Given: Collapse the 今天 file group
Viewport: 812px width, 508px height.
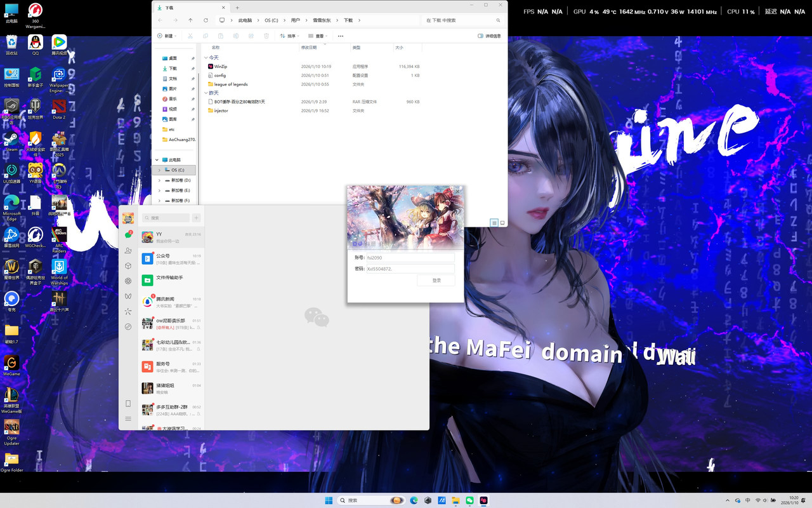Looking at the screenshot, I should click(x=206, y=58).
